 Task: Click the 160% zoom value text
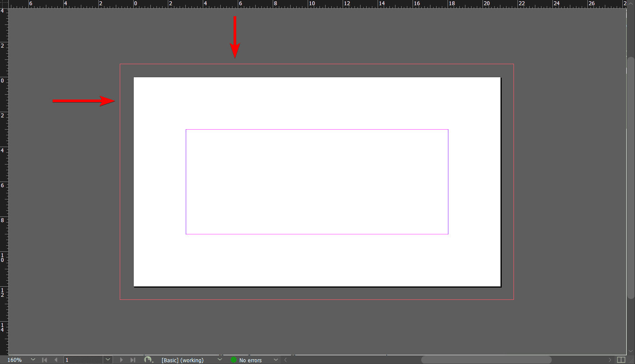pos(14,360)
